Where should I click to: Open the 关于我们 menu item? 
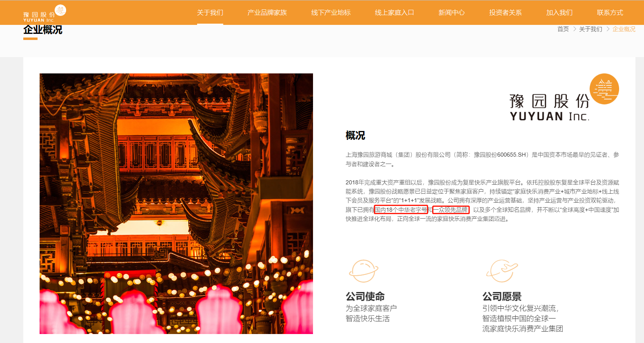(210, 13)
